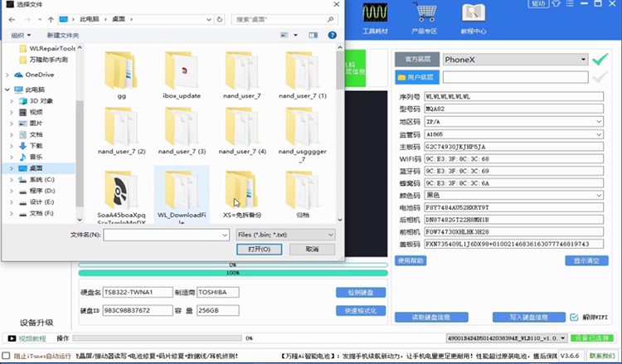The height and width of the screenshot is (364, 622).
Task: Go back in file dialog
Action: [x=12, y=19]
